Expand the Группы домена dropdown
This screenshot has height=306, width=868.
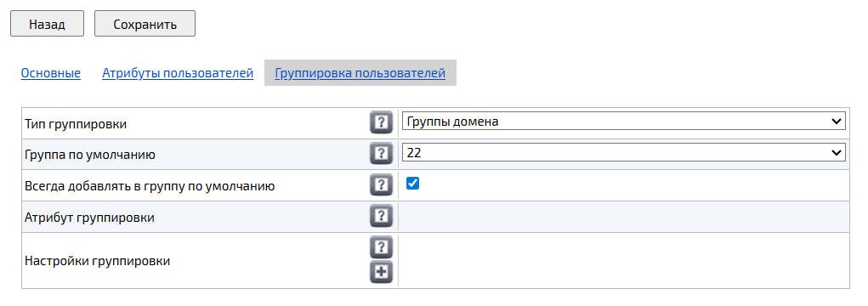[623, 122]
